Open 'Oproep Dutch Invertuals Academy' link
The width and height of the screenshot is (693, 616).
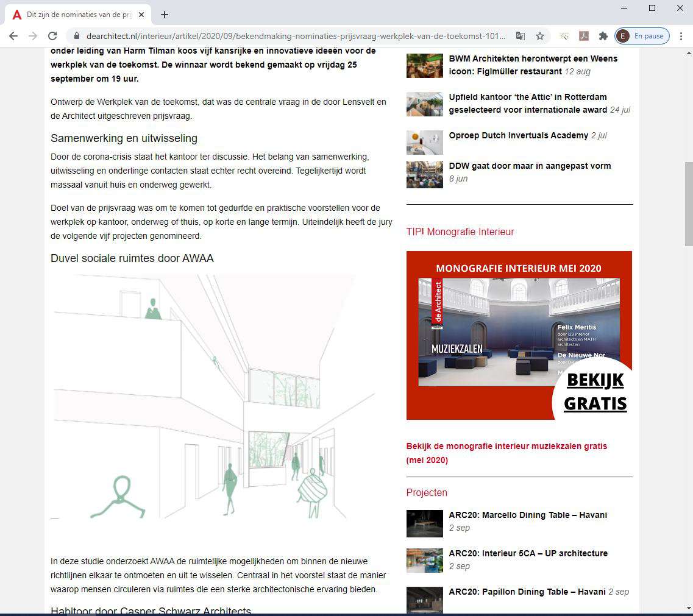click(x=518, y=135)
